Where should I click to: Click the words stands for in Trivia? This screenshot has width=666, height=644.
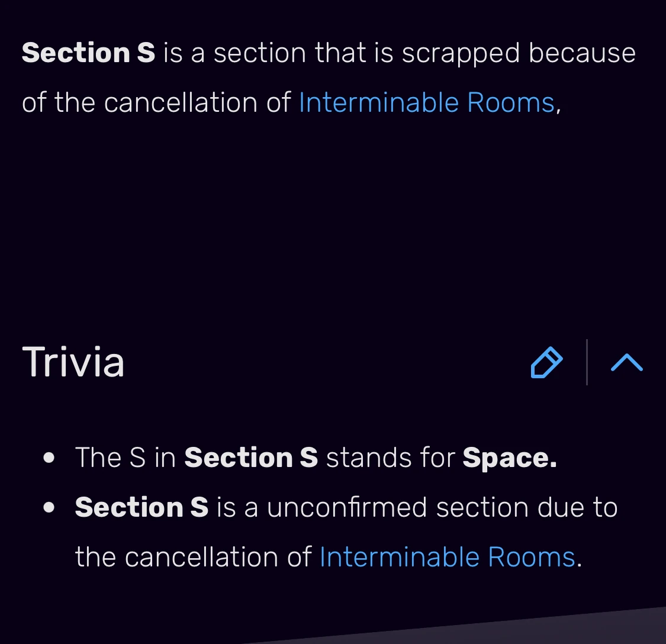tap(390, 458)
